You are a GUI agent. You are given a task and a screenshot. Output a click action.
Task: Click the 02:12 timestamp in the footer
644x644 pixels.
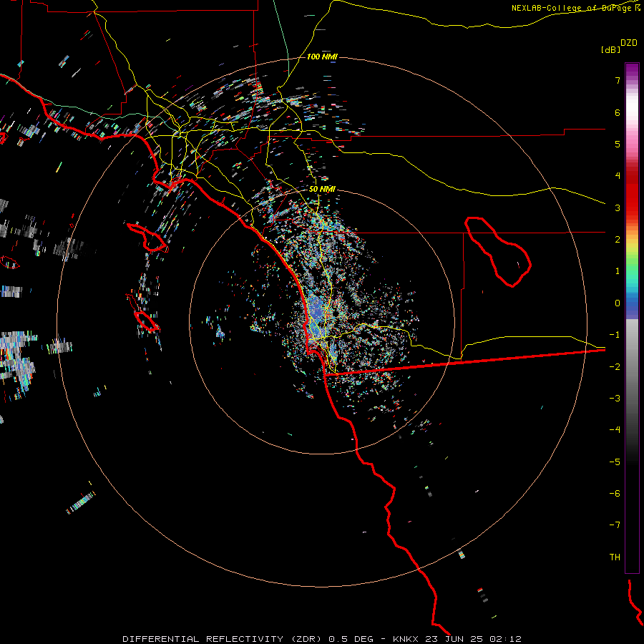[506, 639]
